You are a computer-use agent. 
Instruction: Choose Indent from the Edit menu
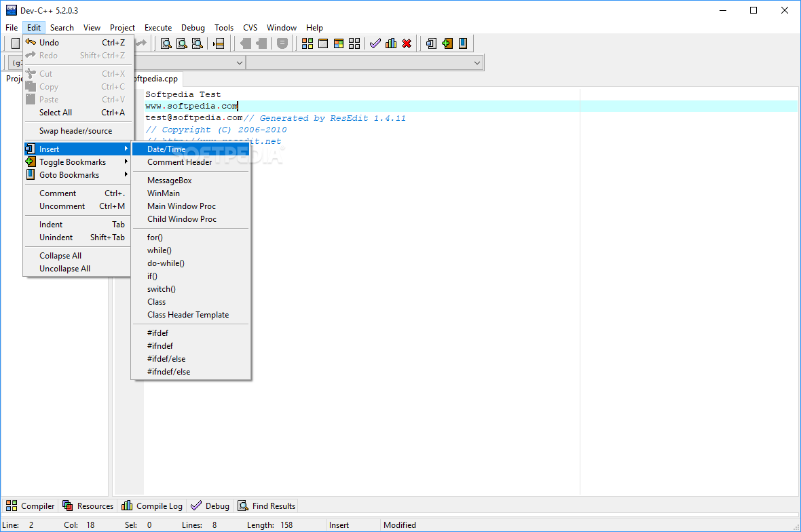coord(77,225)
